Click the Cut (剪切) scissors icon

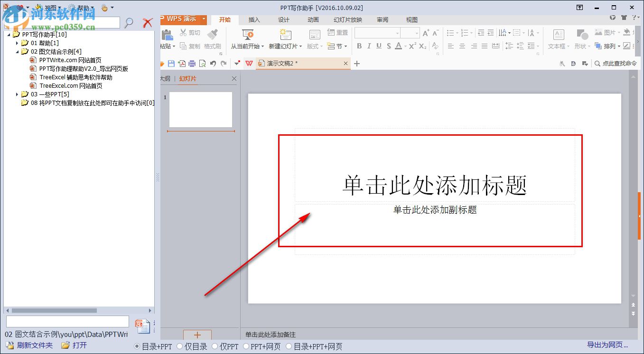click(x=183, y=33)
